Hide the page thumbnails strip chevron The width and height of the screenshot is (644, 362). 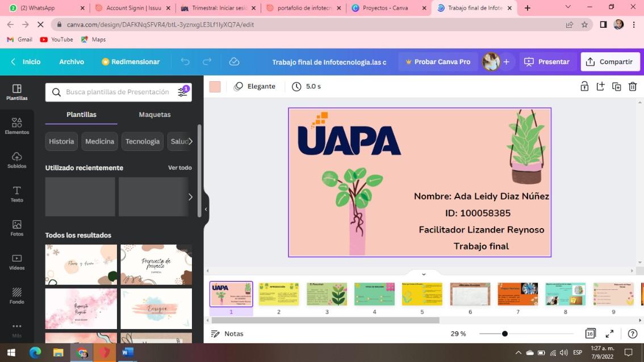(x=424, y=274)
